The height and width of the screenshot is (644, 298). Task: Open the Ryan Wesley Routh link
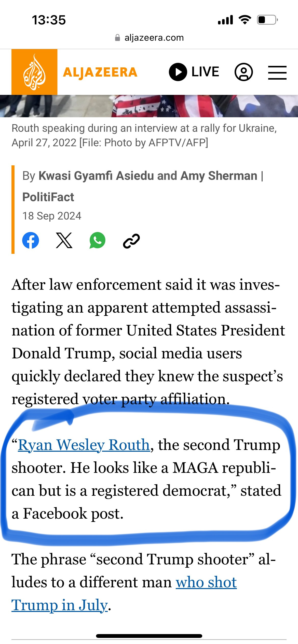(x=84, y=445)
